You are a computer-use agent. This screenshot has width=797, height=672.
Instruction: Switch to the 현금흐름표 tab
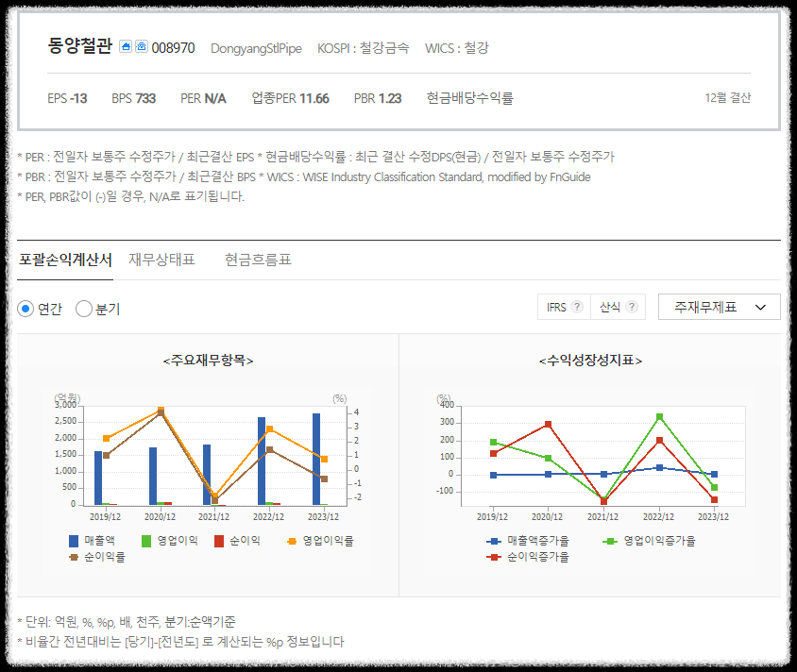point(258,260)
